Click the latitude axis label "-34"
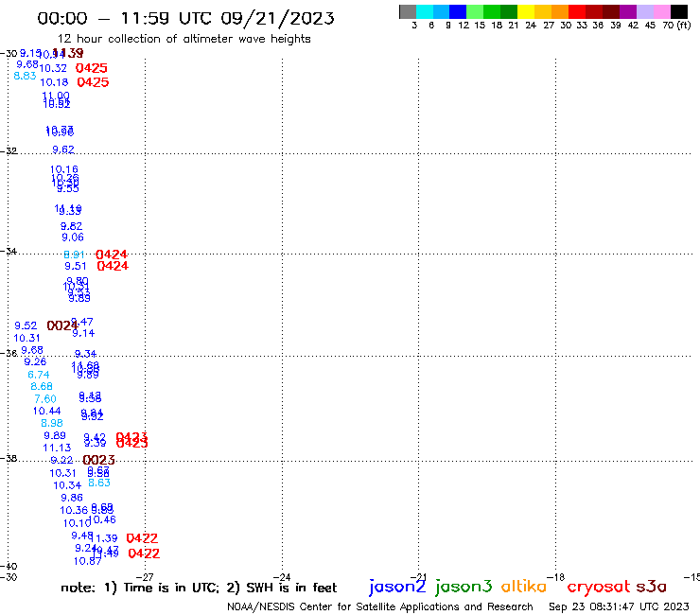The image size is (700, 615). (9, 251)
